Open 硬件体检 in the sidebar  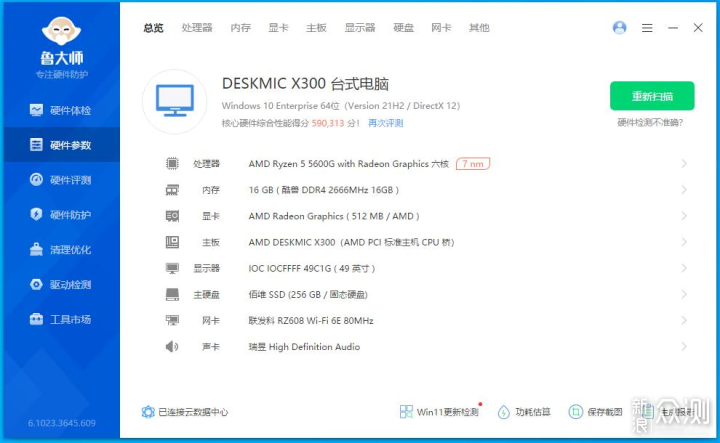(61, 110)
